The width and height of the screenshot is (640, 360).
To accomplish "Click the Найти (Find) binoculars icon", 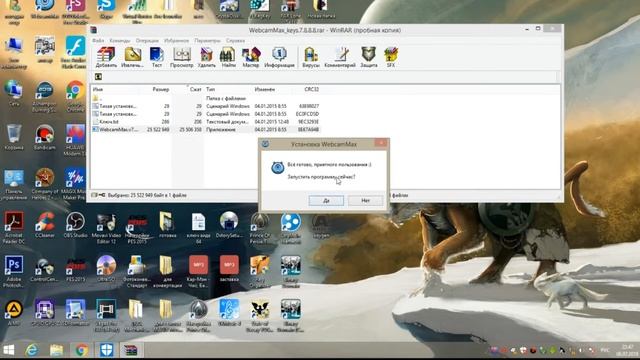I will click(x=228, y=57).
